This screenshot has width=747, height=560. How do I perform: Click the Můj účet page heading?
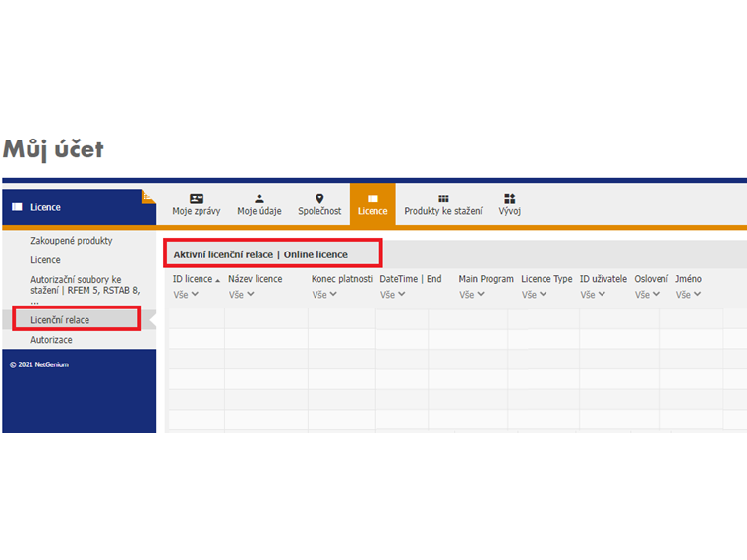tap(53, 149)
